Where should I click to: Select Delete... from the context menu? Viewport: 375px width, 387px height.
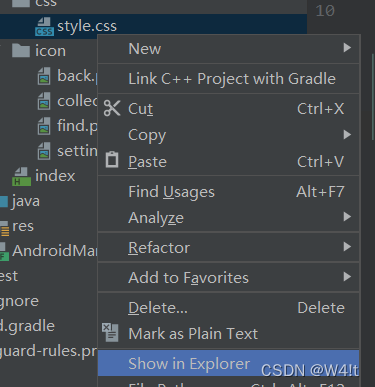click(x=229, y=308)
